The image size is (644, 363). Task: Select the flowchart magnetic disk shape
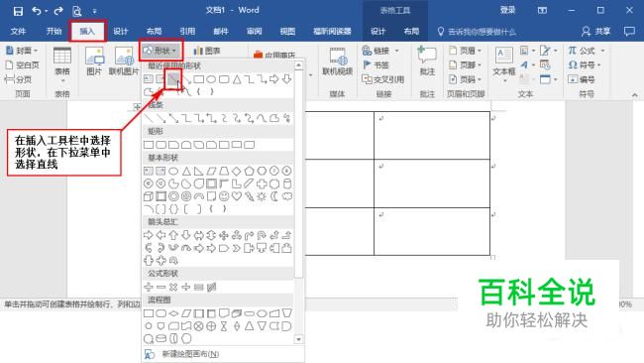point(161,339)
